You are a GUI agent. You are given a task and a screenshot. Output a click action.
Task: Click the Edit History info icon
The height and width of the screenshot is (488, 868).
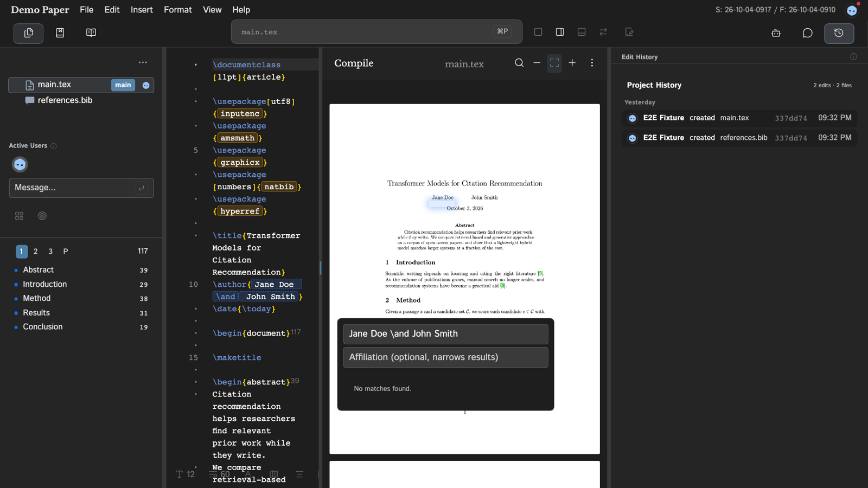(x=853, y=57)
